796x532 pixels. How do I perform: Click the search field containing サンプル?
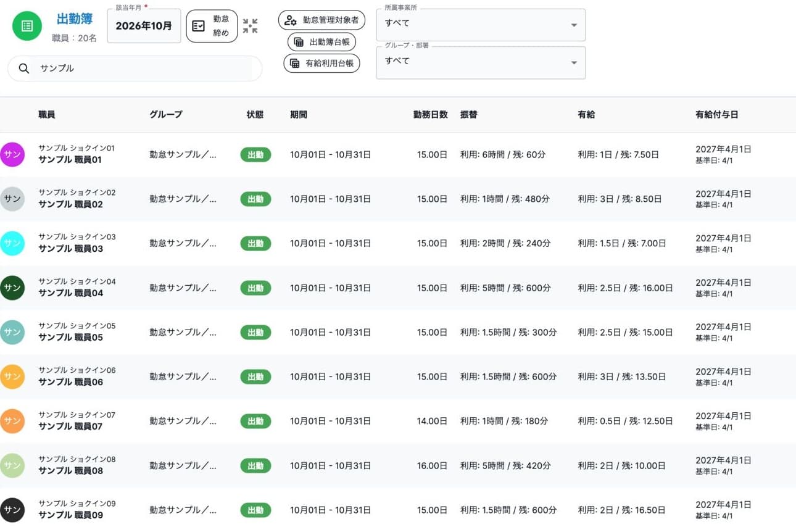click(x=135, y=69)
